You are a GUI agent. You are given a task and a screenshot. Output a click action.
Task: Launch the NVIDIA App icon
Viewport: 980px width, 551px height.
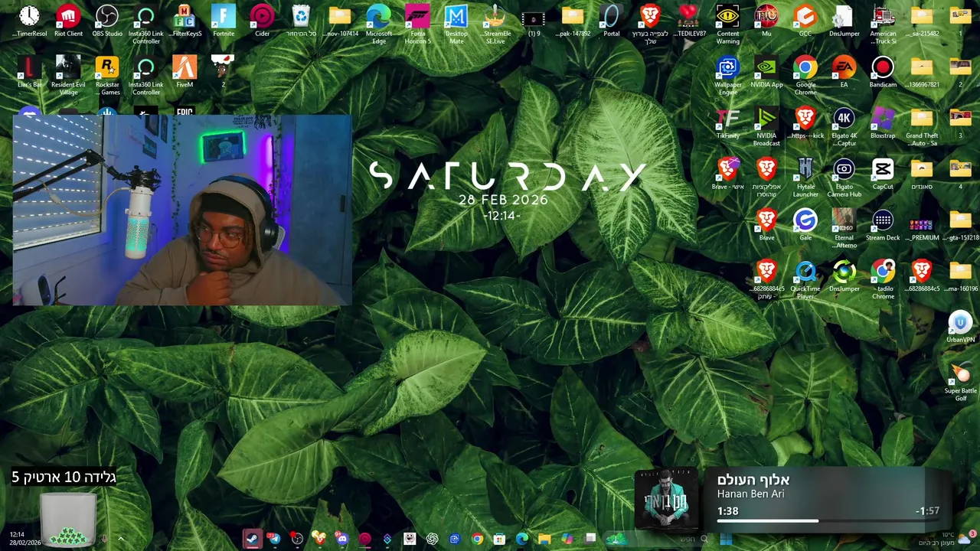click(x=766, y=72)
